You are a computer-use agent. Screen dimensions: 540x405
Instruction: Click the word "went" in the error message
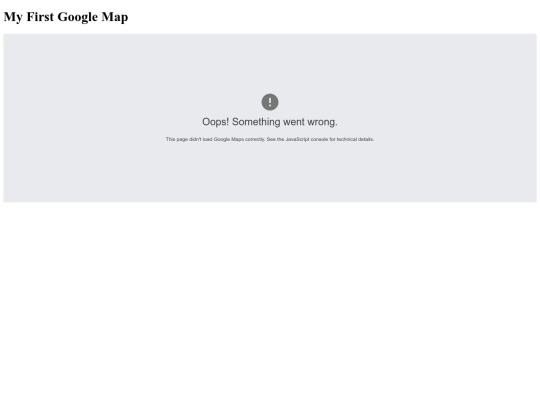294,122
